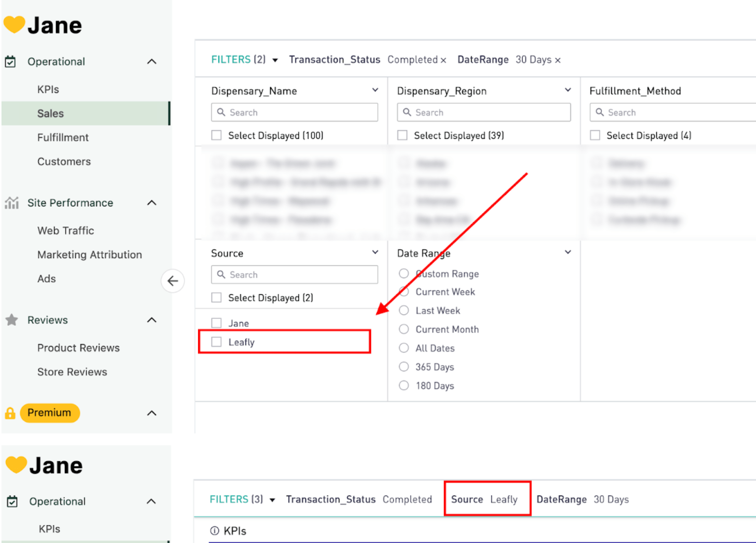Click the Reviews star icon
Image resolution: width=756 pixels, height=543 pixels.
11,320
